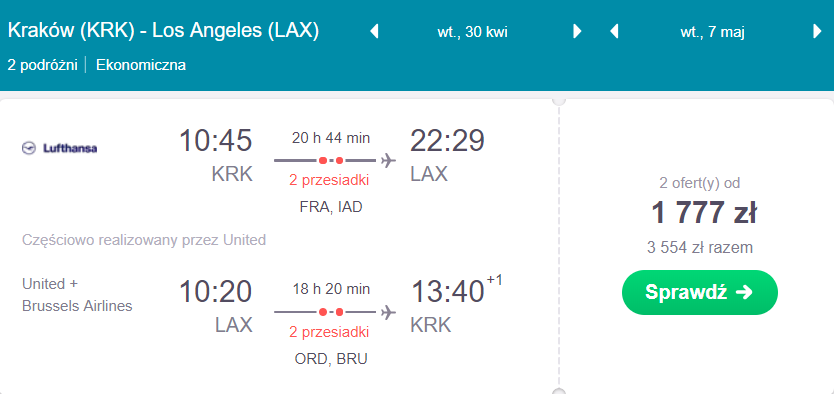This screenshot has width=834, height=394.
Task: Go to next departure date after 30 kwi
Action: coord(577,31)
